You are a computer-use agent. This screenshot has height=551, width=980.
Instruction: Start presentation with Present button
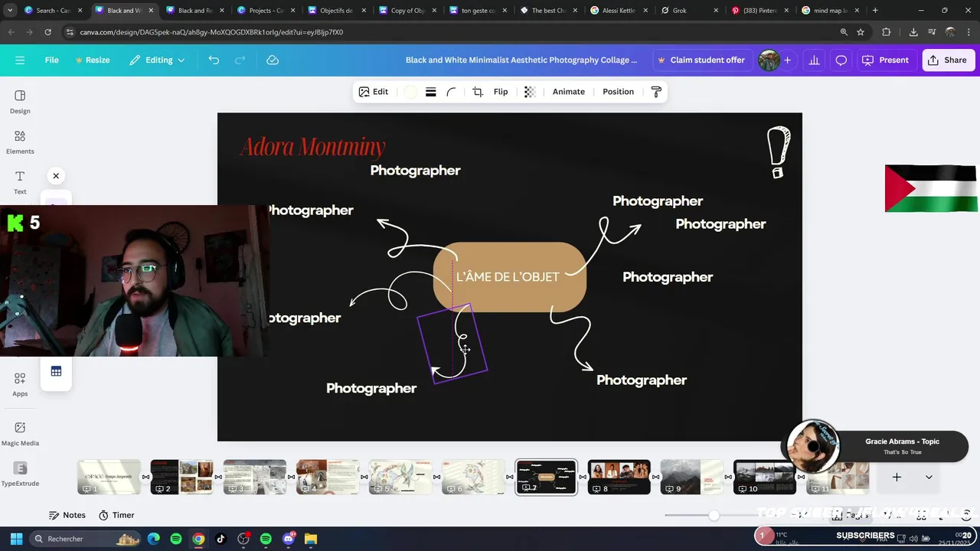pos(886,60)
